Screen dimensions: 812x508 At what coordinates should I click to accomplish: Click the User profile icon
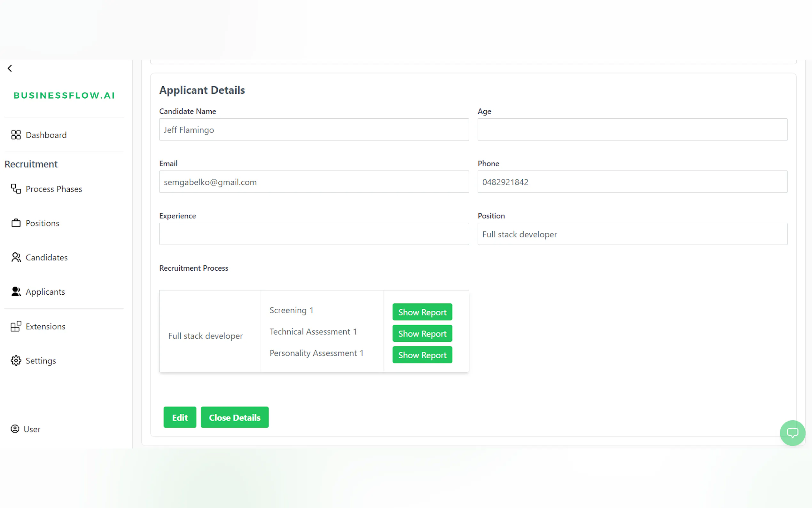[15, 429]
